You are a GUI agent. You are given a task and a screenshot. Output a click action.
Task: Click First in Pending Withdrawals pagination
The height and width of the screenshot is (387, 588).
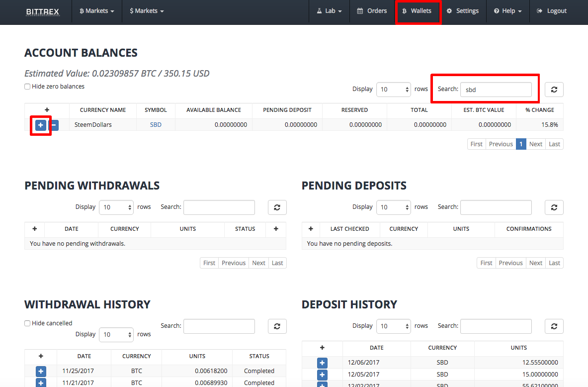coord(209,263)
